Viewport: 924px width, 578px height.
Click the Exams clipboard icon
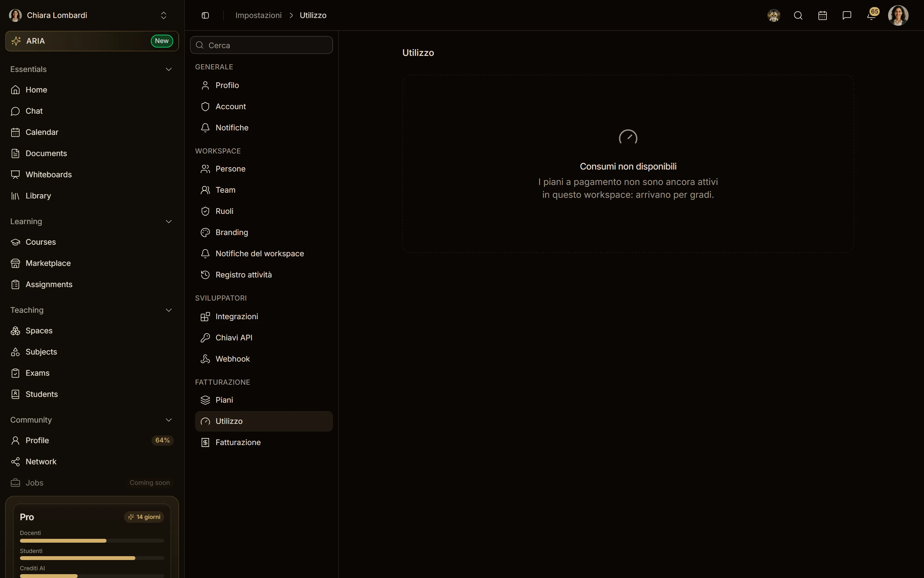coord(15,373)
